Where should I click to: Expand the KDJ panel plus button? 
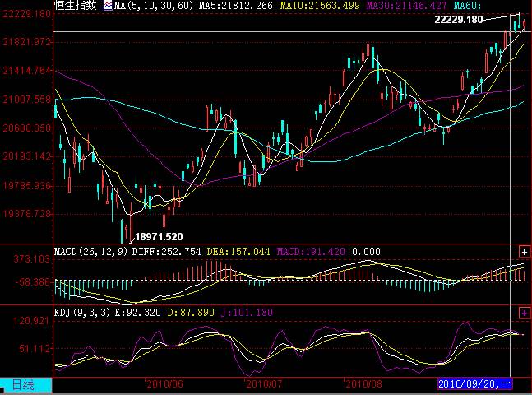tap(525, 313)
